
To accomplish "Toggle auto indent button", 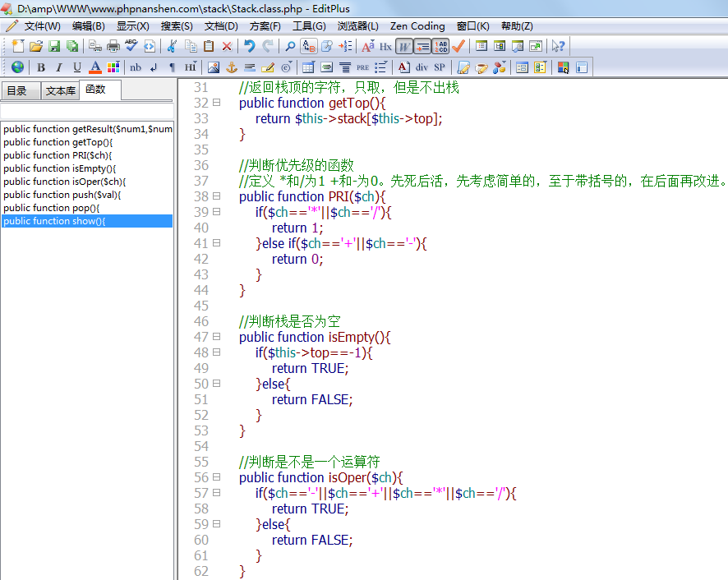I will (x=422, y=47).
